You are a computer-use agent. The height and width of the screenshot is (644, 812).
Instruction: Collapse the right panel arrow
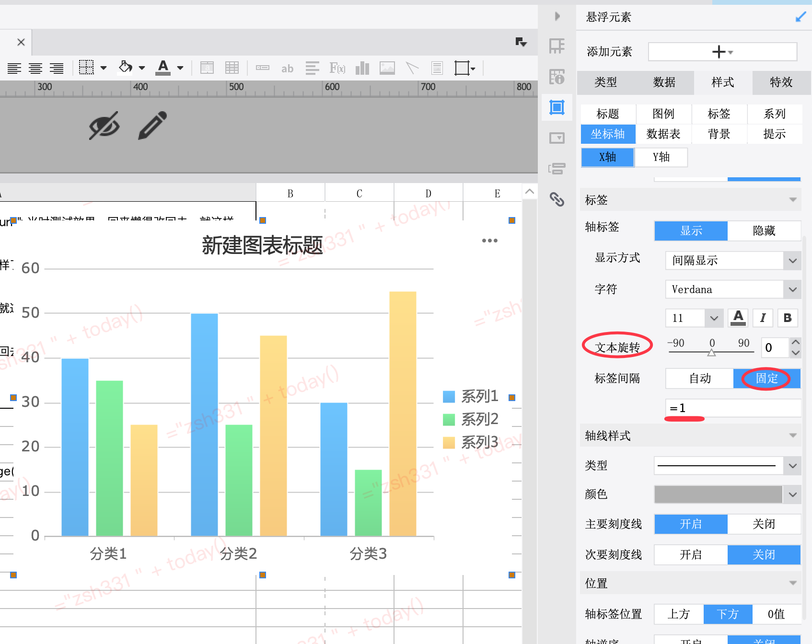(557, 16)
